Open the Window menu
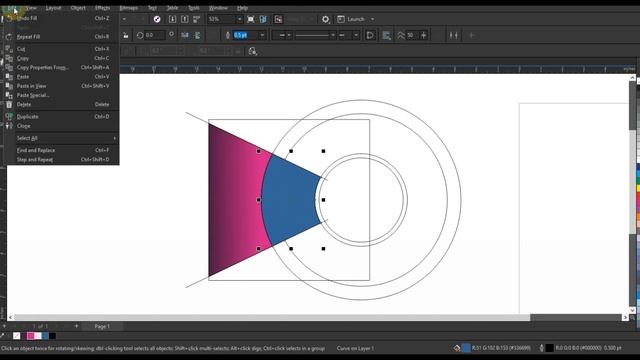 [218, 8]
